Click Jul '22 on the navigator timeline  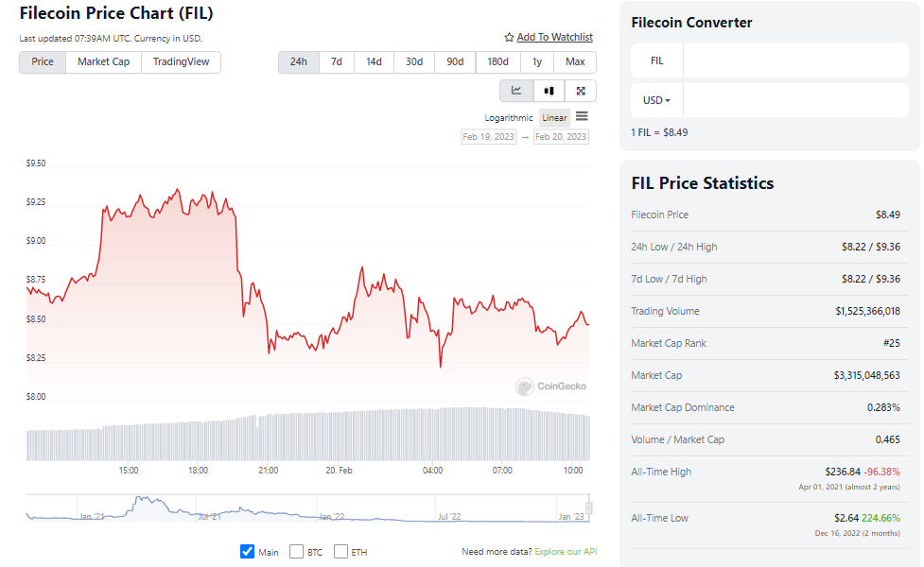pyautogui.click(x=449, y=516)
